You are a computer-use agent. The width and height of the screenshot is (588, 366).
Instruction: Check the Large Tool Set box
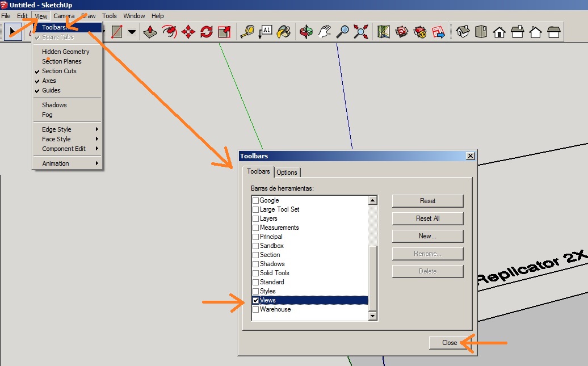pyautogui.click(x=256, y=209)
